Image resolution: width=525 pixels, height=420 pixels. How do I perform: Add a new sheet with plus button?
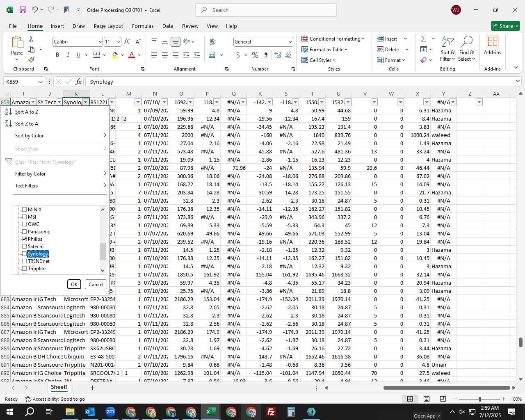92,388
